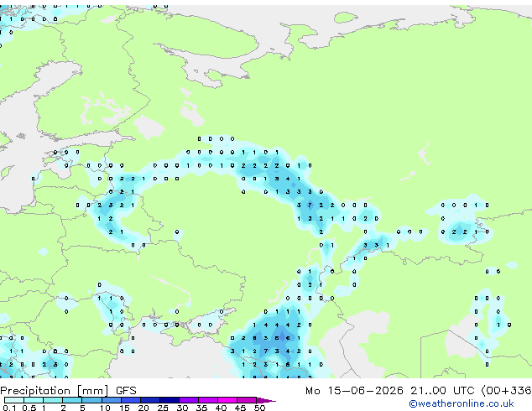Click the legend swatch between 45 and 50
The width and height of the screenshot is (532, 411).
tap(247, 400)
